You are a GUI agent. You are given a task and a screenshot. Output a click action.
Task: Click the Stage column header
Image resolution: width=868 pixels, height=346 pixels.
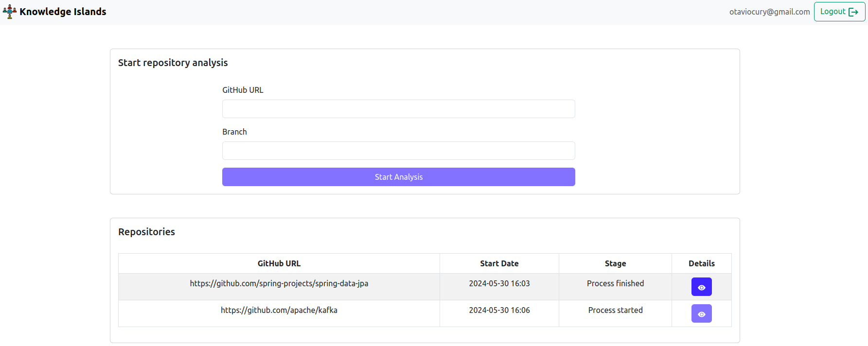615,263
